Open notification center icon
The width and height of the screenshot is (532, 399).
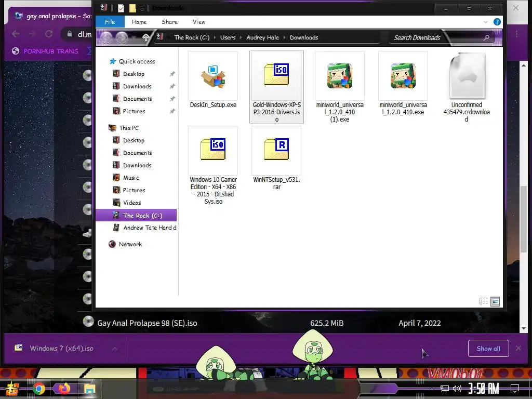click(515, 389)
